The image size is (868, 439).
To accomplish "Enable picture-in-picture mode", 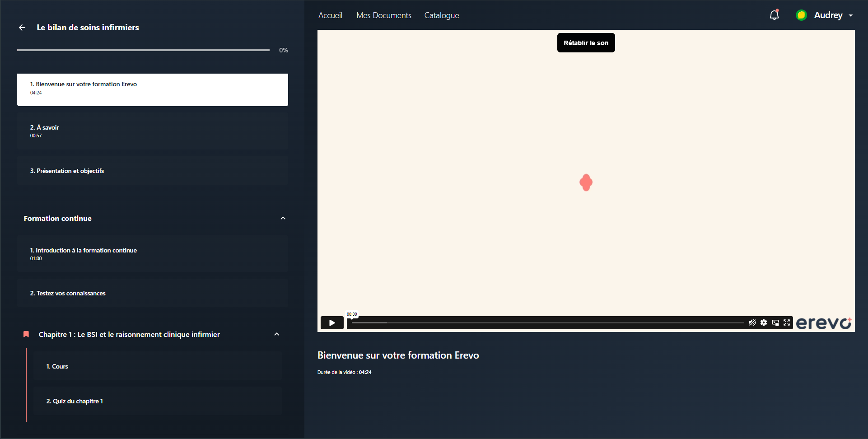I will click(775, 322).
